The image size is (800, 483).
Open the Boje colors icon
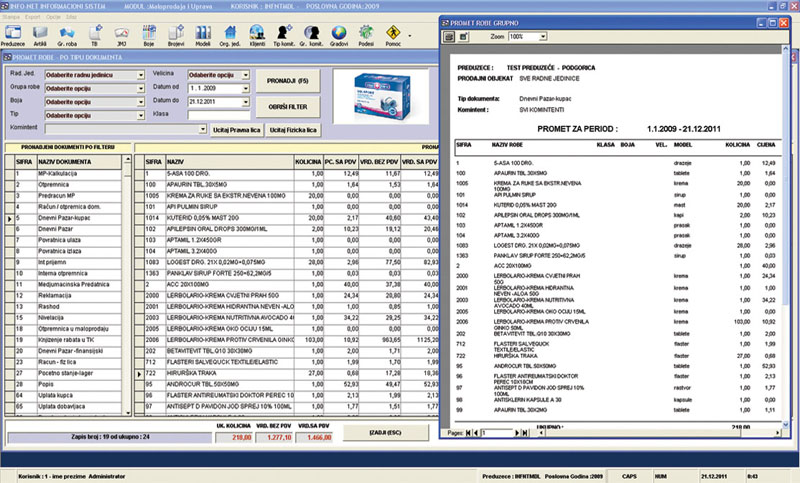tap(148, 36)
